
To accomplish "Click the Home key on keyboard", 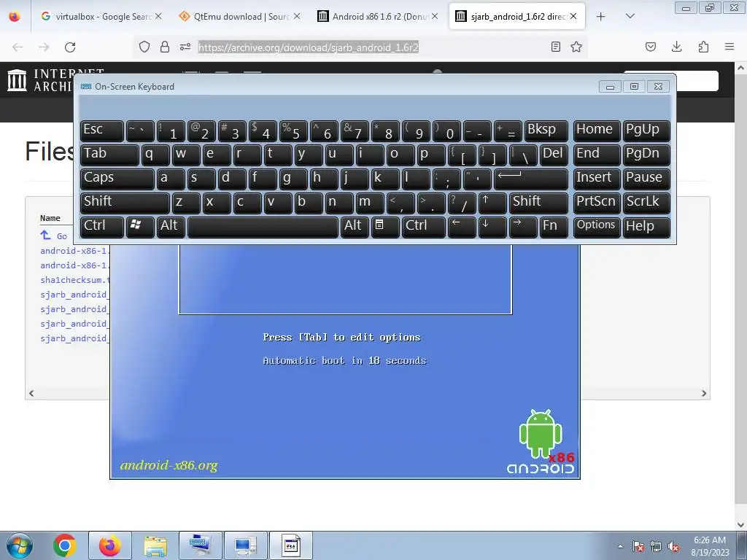I will tap(597, 131).
